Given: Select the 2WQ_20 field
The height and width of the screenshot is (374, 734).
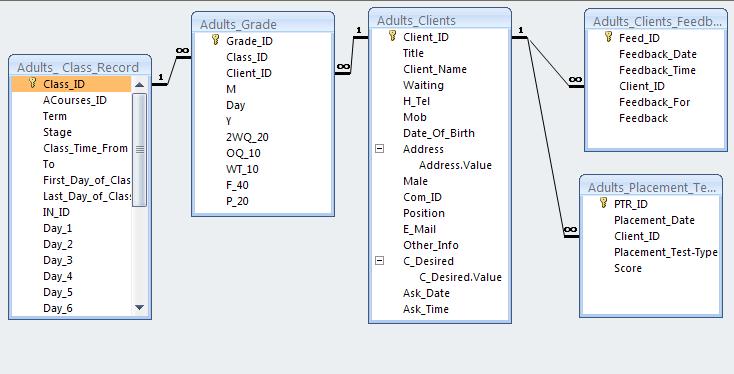Looking at the screenshot, I should (247, 137).
